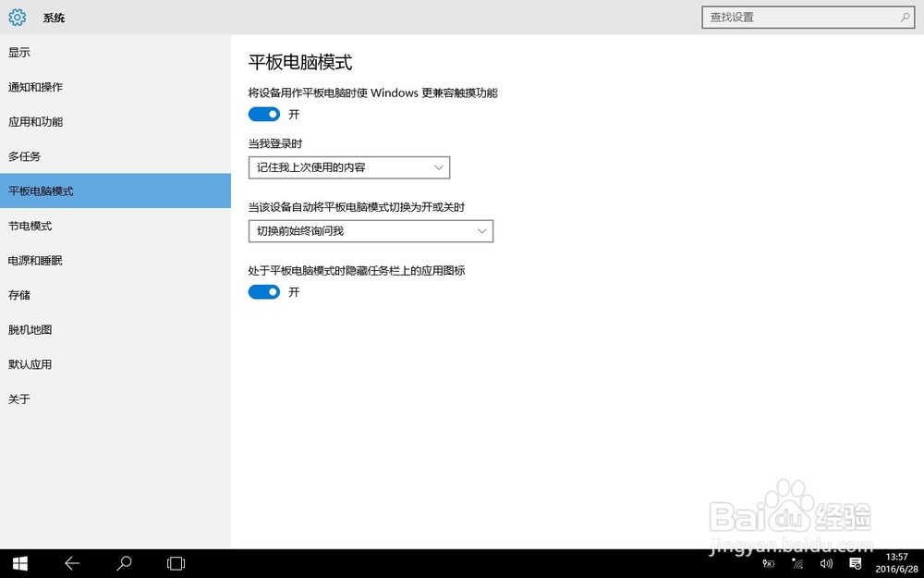Click the volume speaker tray icon
This screenshot has height=578, width=924.
click(x=827, y=563)
